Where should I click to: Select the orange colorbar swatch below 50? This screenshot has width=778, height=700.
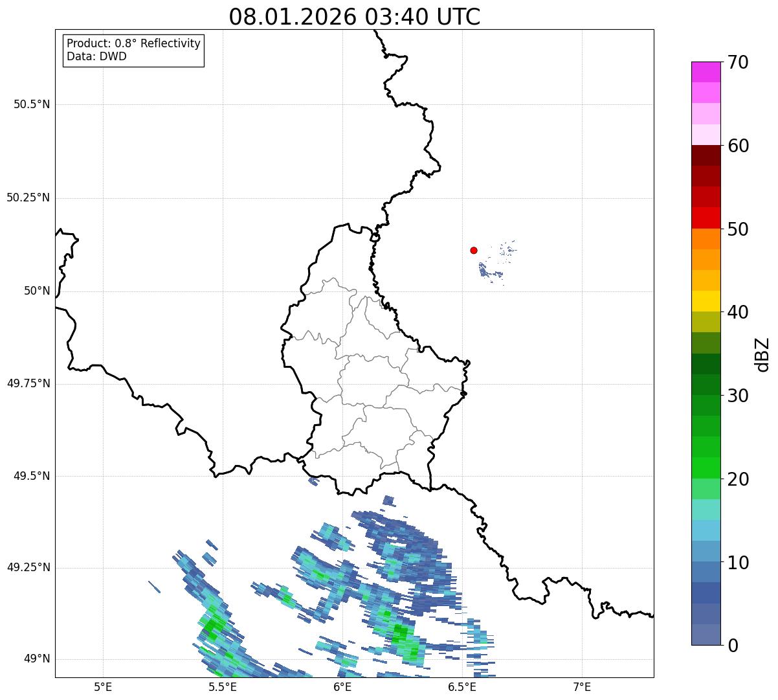coord(706,239)
